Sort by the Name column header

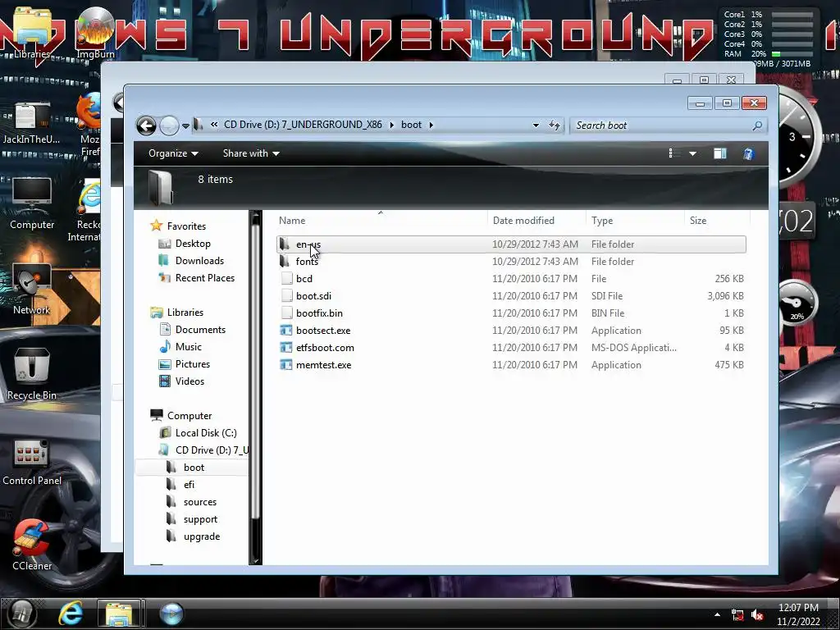click(x=292, y=221)
